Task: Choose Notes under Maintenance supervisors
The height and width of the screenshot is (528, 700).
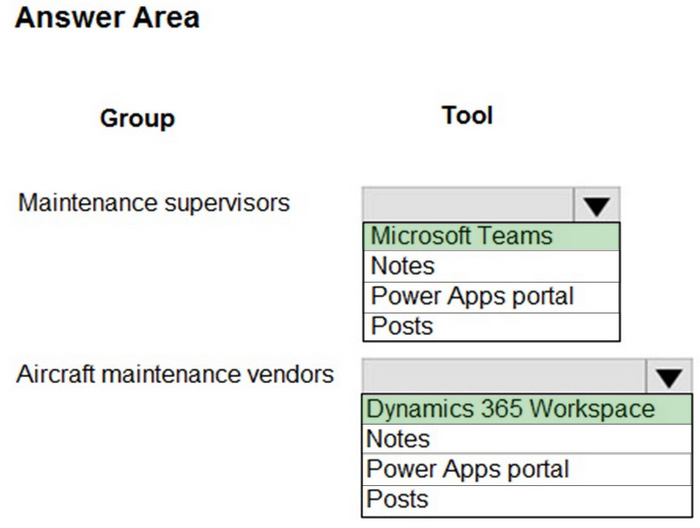Action: [491, 266]
